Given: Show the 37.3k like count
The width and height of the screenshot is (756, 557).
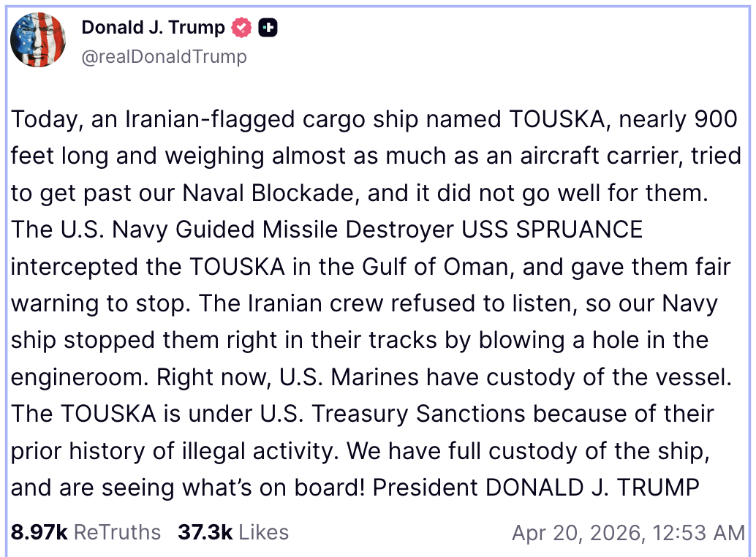Looking at the screenshot, I should [205, 532].
